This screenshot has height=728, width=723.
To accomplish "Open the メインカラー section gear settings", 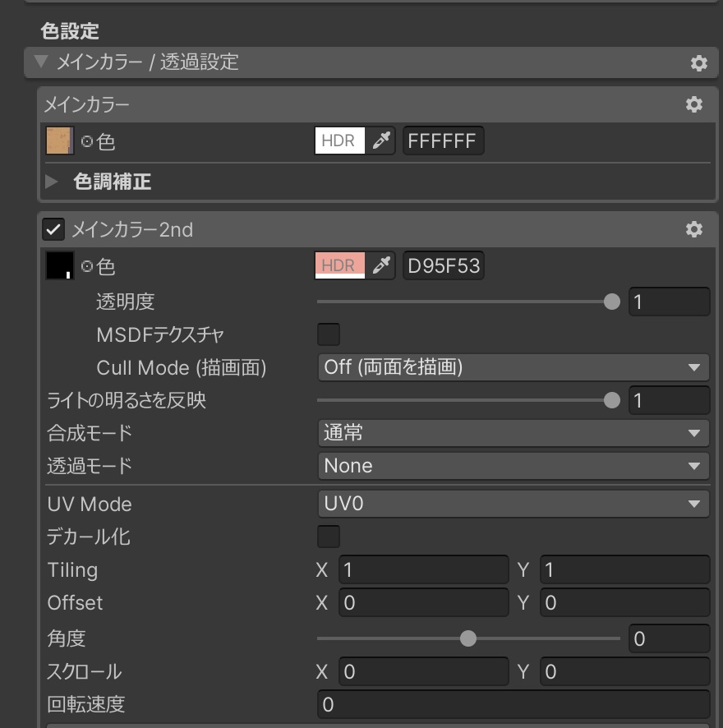I will 694,104.
